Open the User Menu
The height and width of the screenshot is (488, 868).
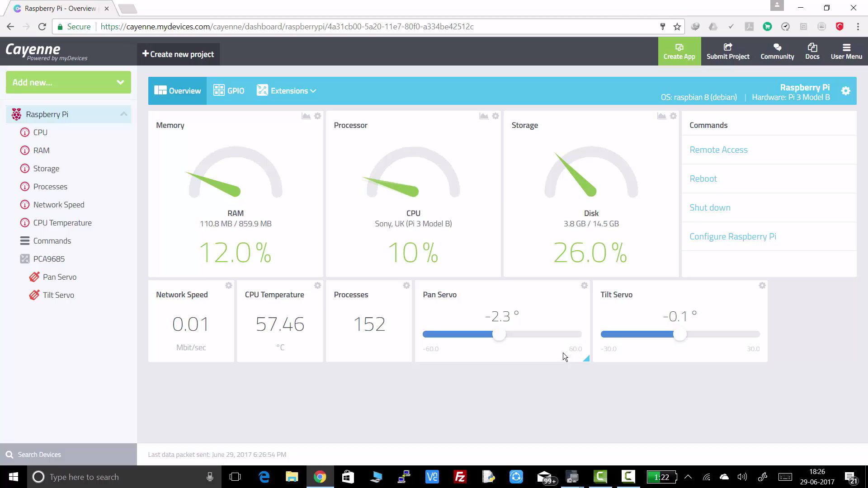click(x=846, y=51)
